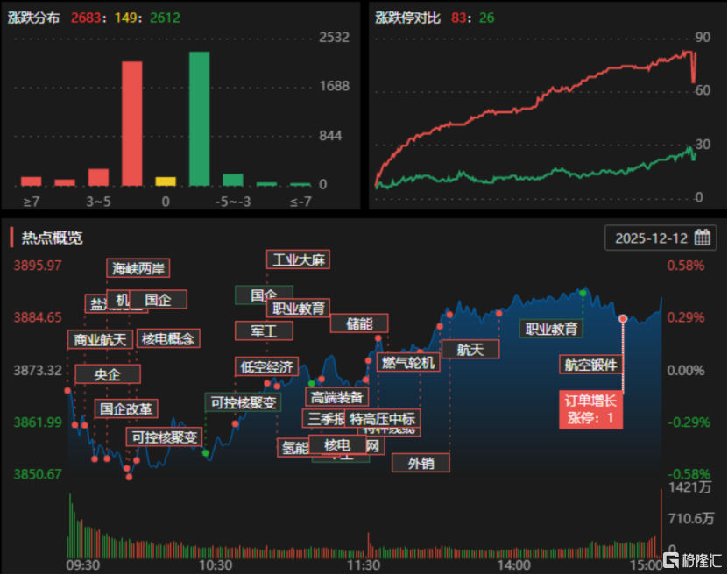
Task: Click the yellow flat-stocks bar at 0
Action: pos(166,181)
